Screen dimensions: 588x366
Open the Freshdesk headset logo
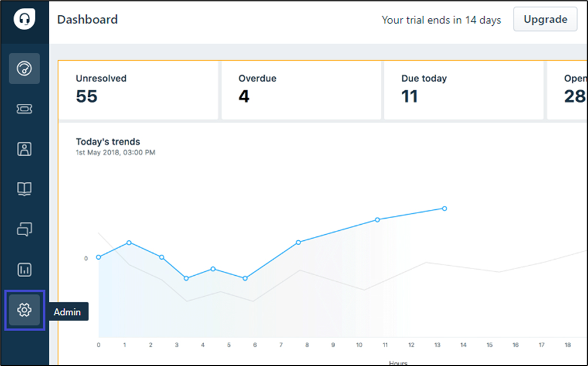25,19
